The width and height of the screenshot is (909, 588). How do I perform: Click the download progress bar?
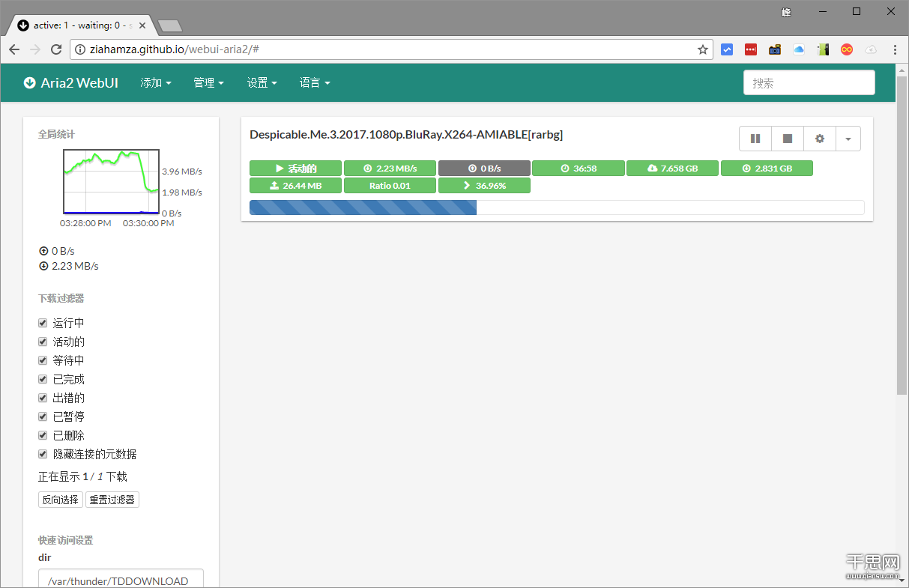(557, 207)
